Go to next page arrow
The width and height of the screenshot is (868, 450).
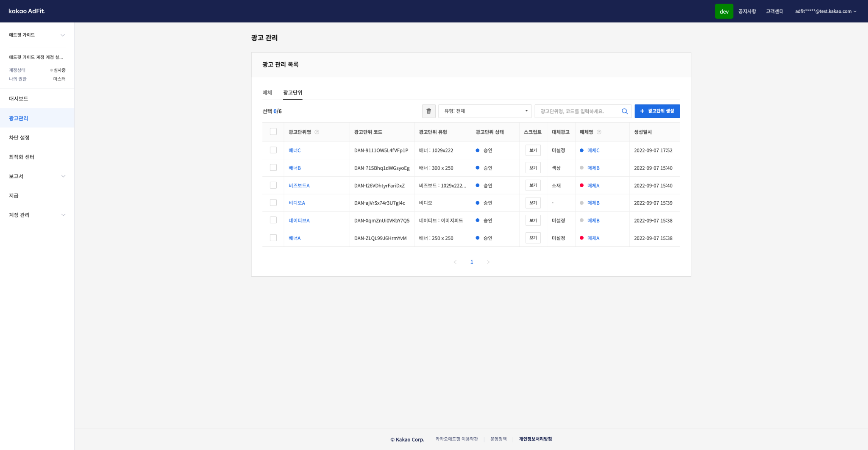[x=488, y=262]
